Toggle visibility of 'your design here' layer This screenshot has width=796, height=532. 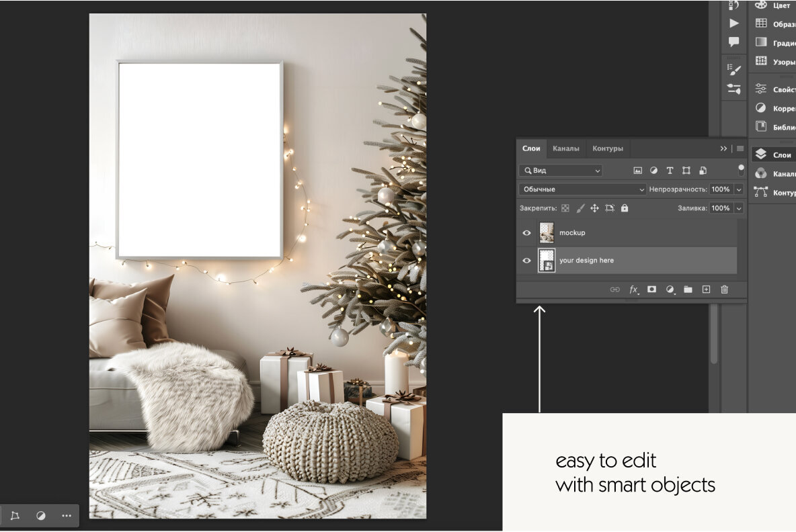tap(527, 260)
